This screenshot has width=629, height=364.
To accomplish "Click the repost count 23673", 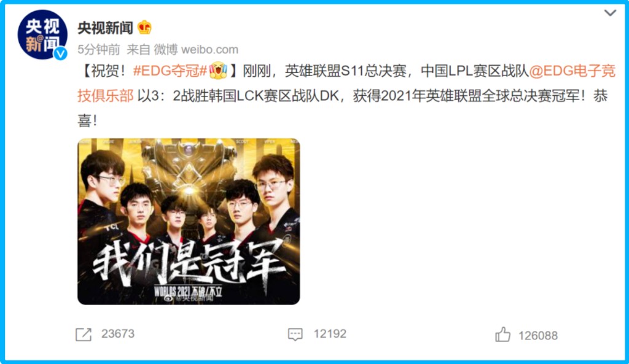I will (118, 334).
